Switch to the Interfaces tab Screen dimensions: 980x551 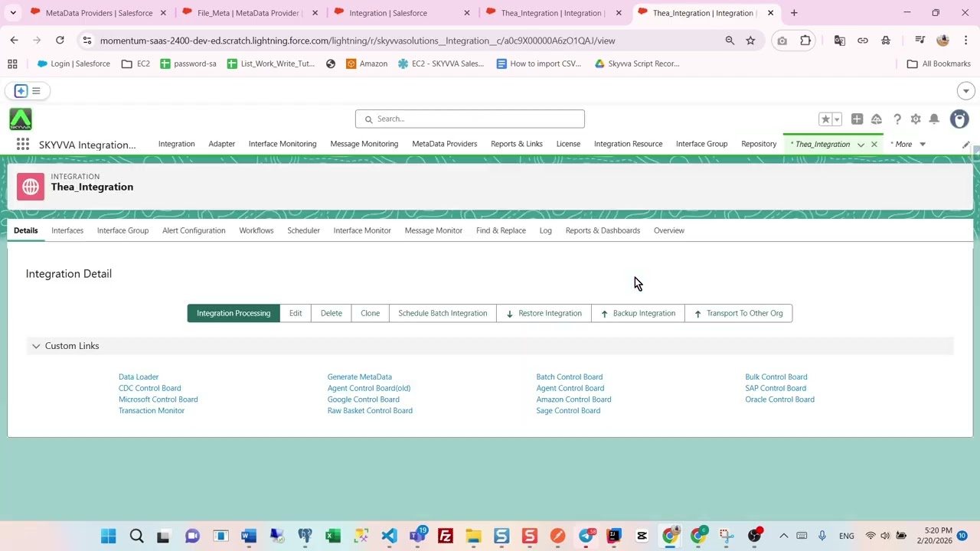67,230
